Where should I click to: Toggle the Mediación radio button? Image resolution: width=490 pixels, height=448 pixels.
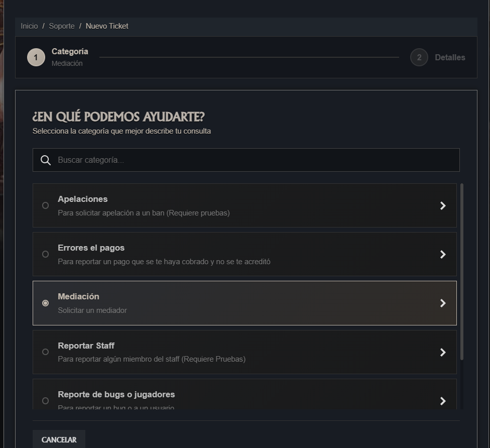point(45,303)
